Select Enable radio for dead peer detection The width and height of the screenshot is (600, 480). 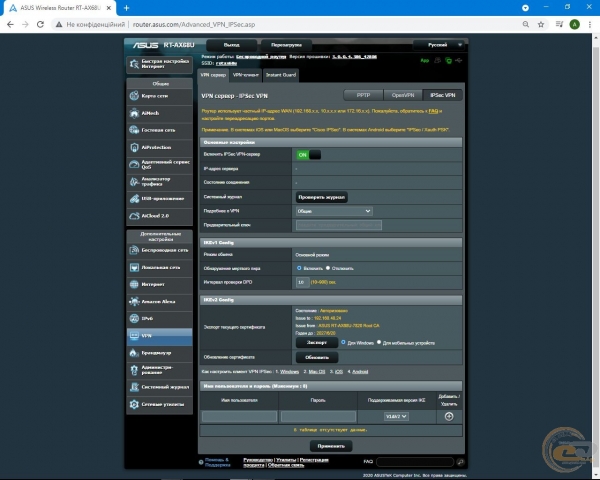tap(299, 268)
